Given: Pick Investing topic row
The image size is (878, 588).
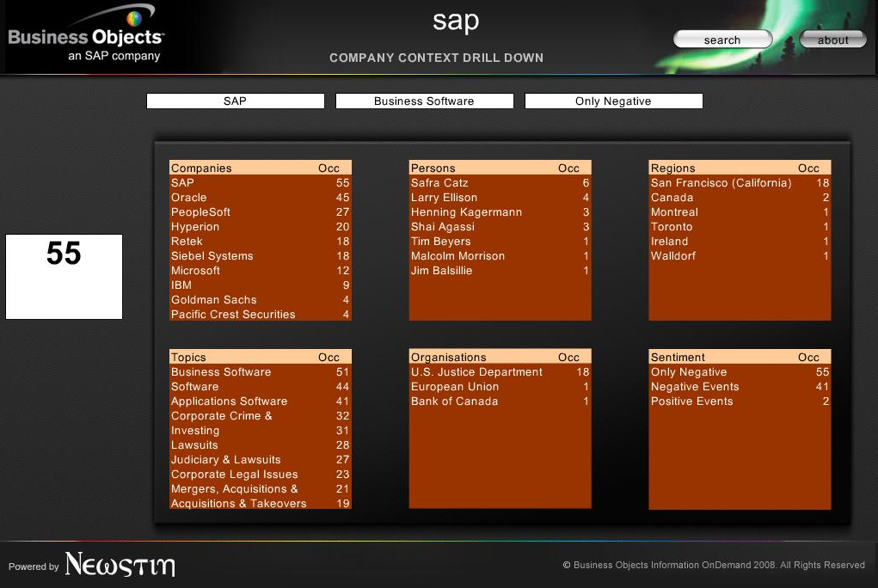Looking at the screenshot, I should [261, 430].
